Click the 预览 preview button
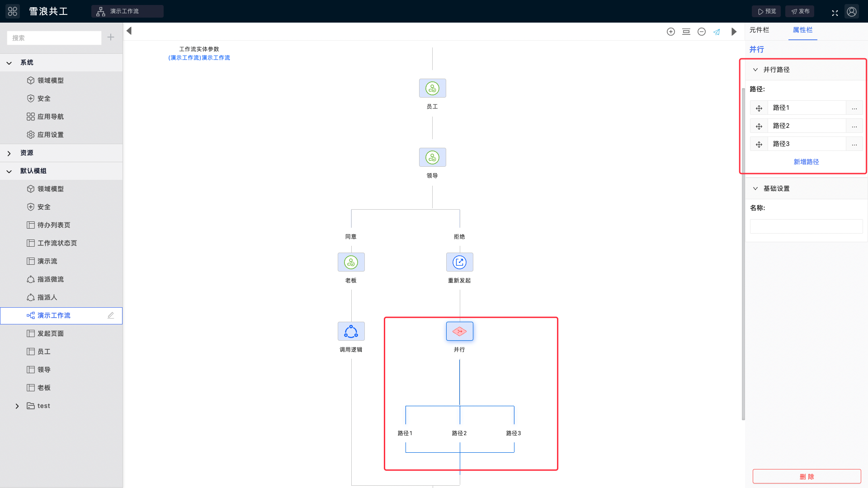 click(x=766, y=11)
